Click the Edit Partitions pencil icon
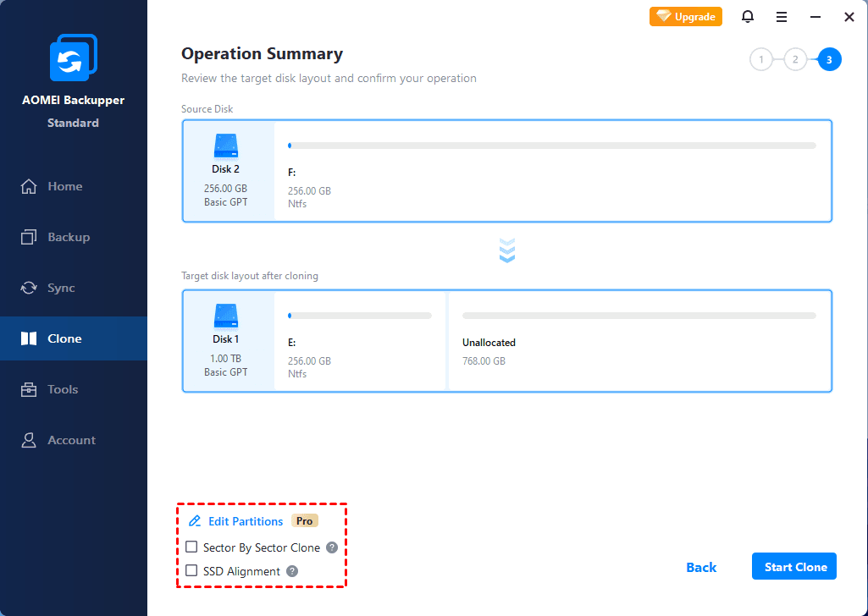Image resolution: width=868 pixels, height=616 pixels. point(194,521)
